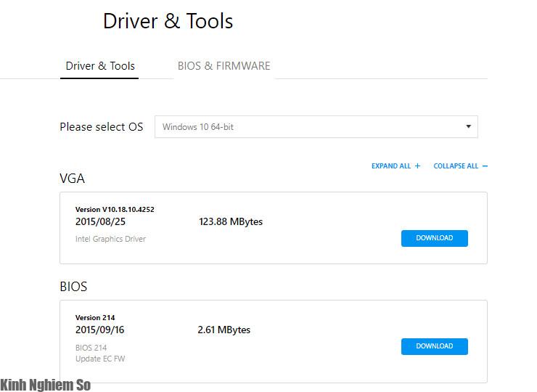Switch to the Driver & Tools tab
The width and height of the screenshot is (537, 392).
(x=100, y=66)
